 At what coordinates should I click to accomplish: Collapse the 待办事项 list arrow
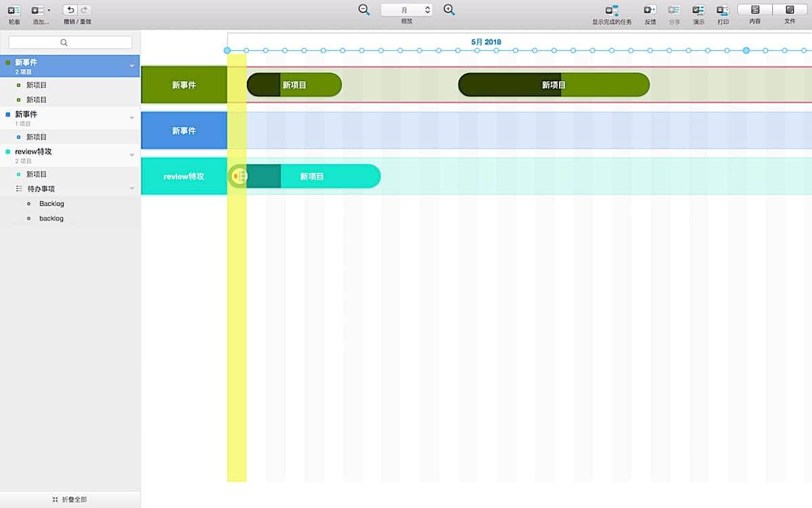(x=132, y=189)
